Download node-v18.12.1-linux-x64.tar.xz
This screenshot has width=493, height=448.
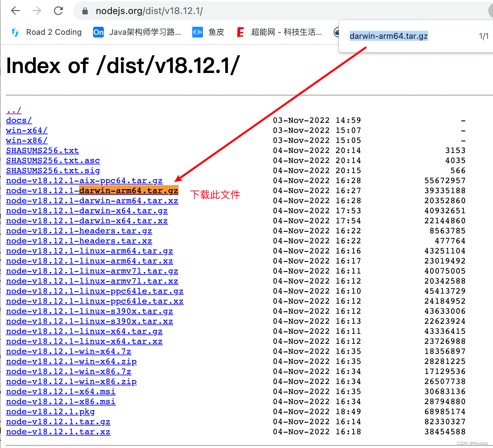click(x=84, y=341)
